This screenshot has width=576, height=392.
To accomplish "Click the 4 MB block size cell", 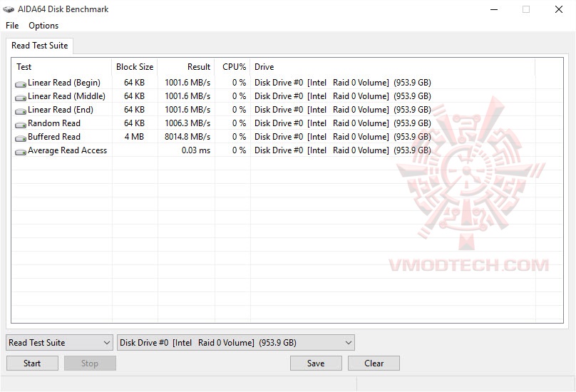I will tap(134, 137).
